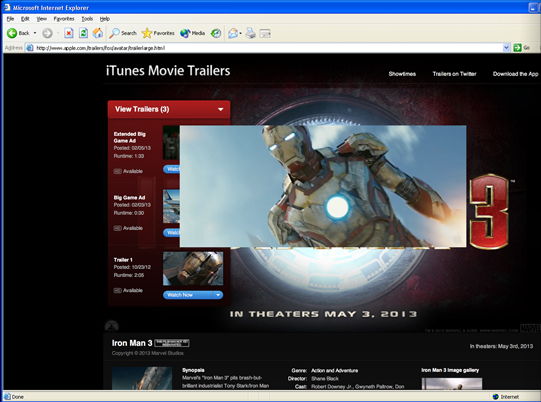Click the Internet zone icon in the status bar
The height and width of the screenshot is (402, 541).
[496, 396]
